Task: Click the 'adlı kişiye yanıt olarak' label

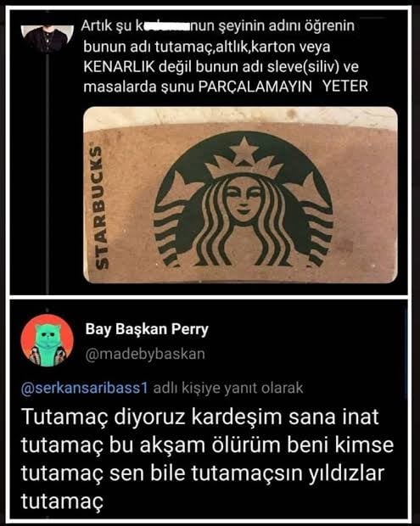Action: coord(228,388)
